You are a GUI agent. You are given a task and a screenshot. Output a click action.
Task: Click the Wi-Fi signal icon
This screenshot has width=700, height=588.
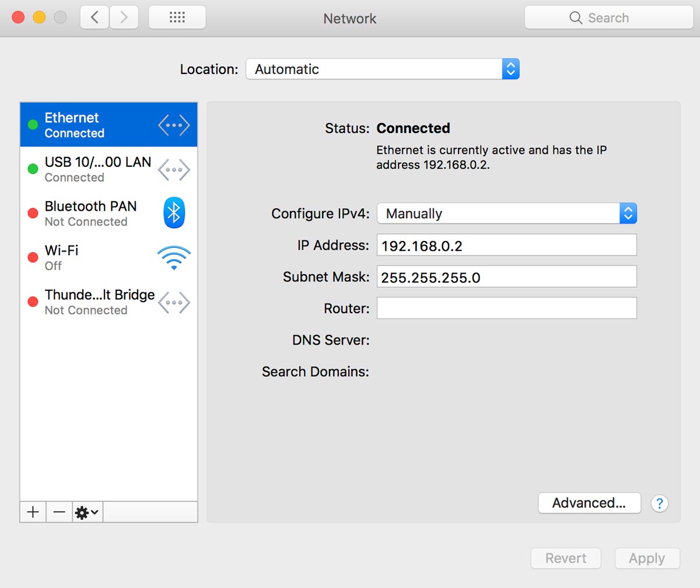(x=174, y=257)
